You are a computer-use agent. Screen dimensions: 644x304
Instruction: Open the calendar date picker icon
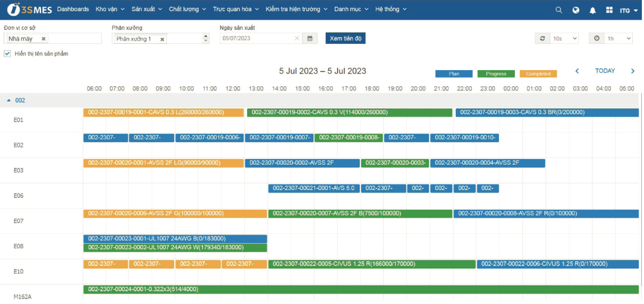pos(310,38)
